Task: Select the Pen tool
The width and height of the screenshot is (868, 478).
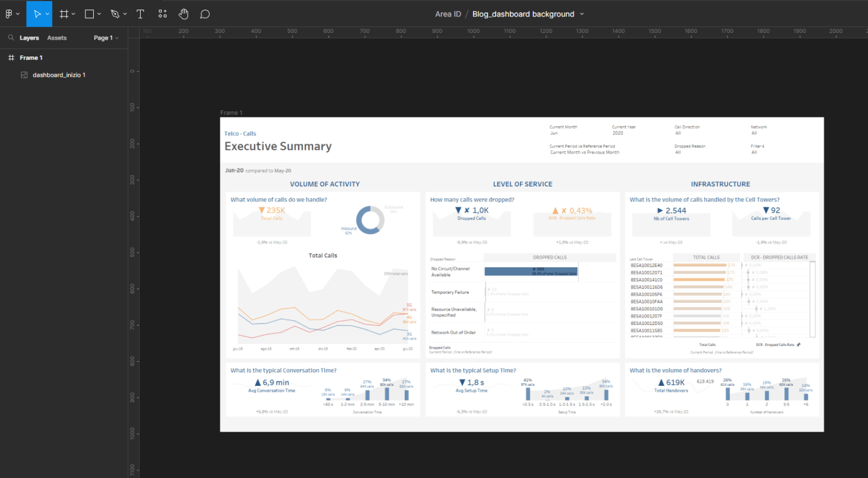Action: click(x=114, y=14)
